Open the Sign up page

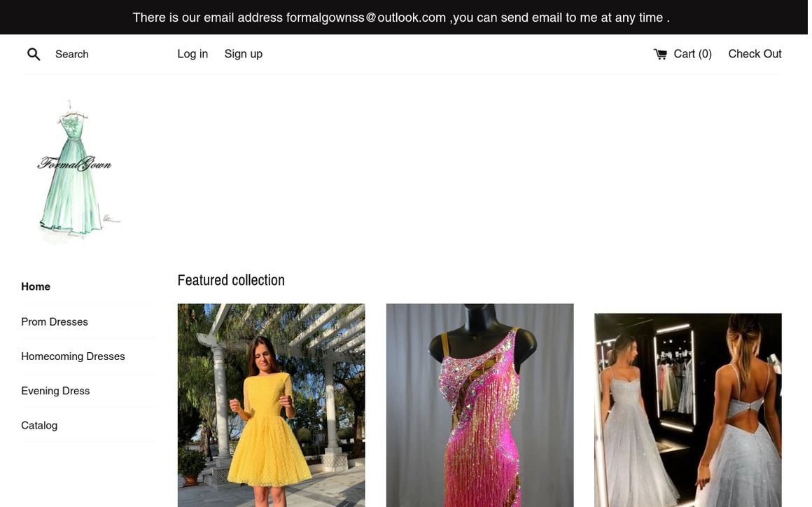pos(244,54)
